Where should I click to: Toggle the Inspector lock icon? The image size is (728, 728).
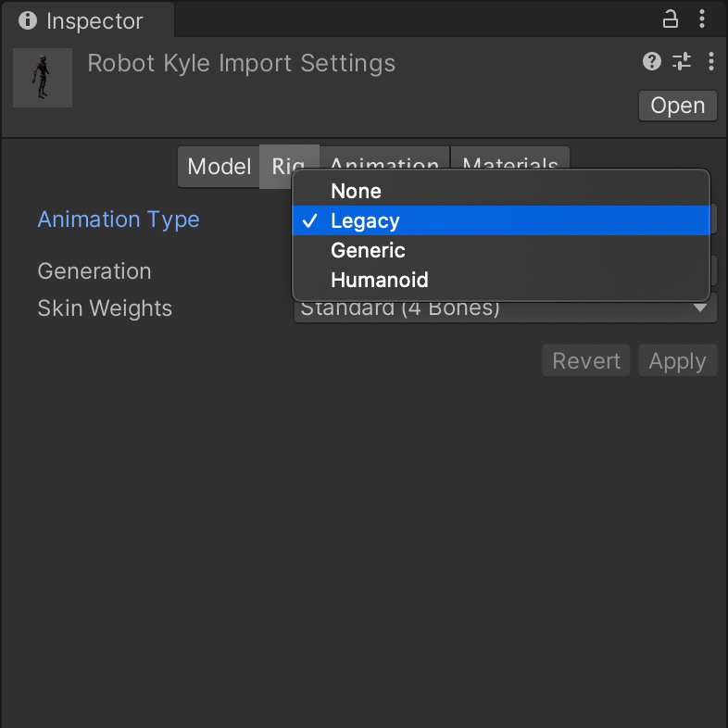(x=670, y=19)
